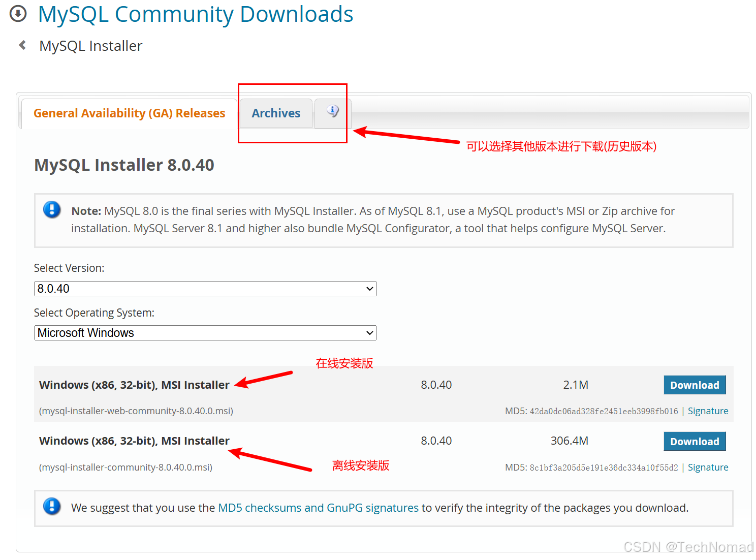Open Signature link for mysql-installer-community msi

[708, 468]
